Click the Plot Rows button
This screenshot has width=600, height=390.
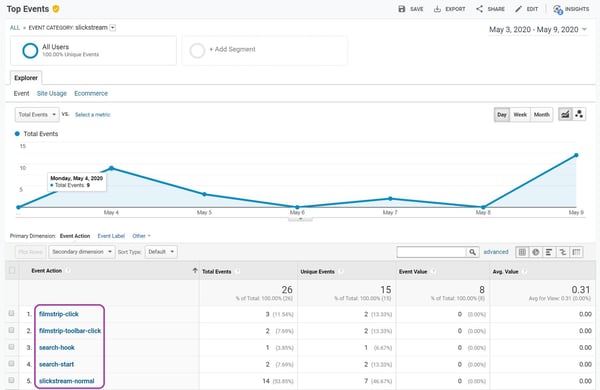(30, 252)
